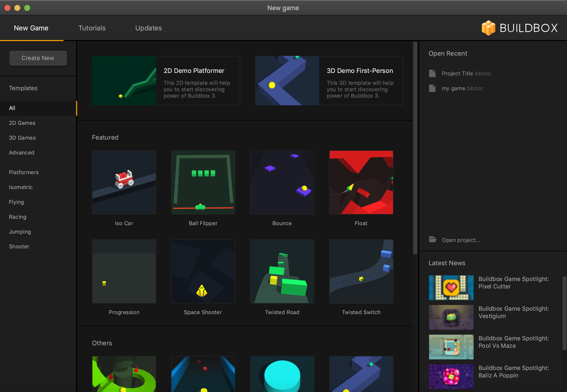
Task: Select the cyan cylinder template in Others
Action: click(282, 374)
